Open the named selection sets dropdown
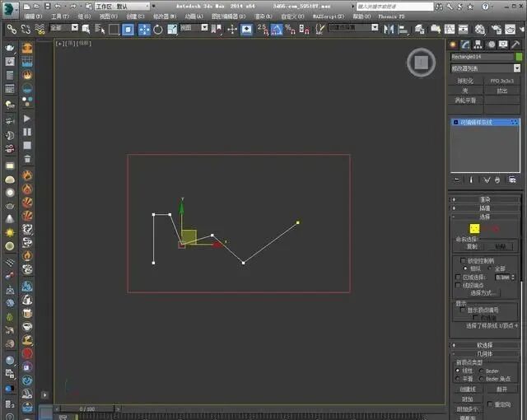Image resolution: width=527 pixels, height=420 pixels. [375, 27]
